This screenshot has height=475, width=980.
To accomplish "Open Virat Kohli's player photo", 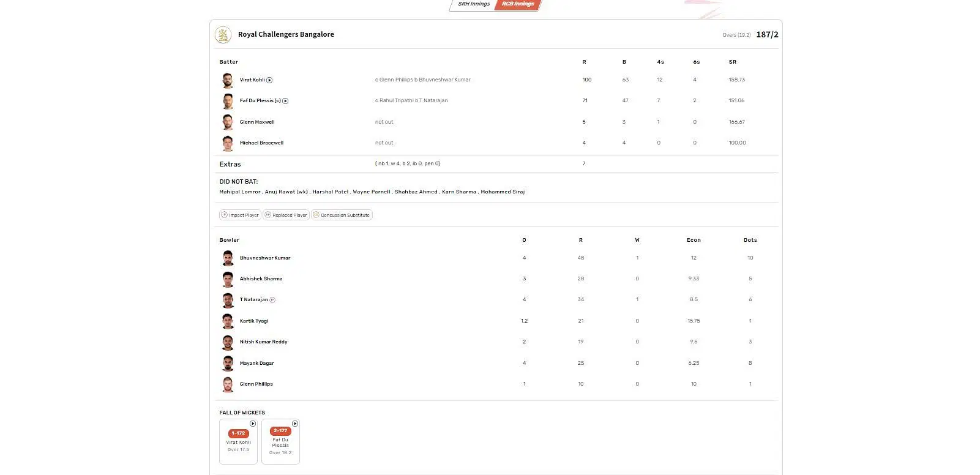I will point(228,80).
